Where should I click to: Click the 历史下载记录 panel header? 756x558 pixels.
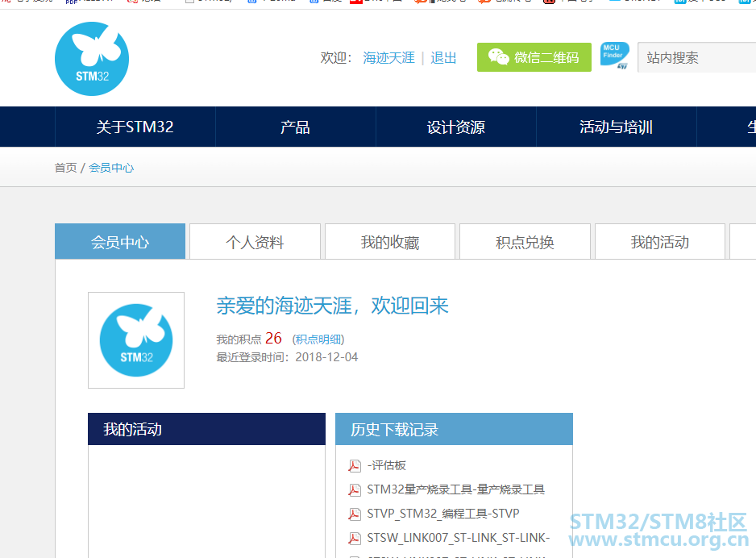coord(455,429)
